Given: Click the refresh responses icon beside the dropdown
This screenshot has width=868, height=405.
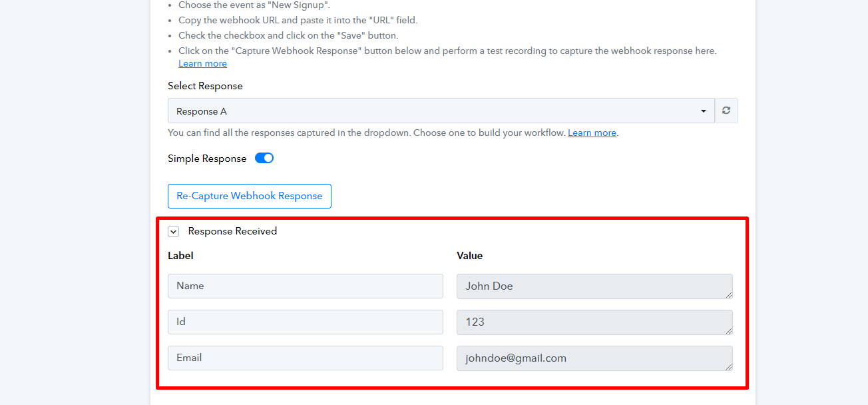Looking at the screenshot, I should pyautogui.click(x=726, y=111).
